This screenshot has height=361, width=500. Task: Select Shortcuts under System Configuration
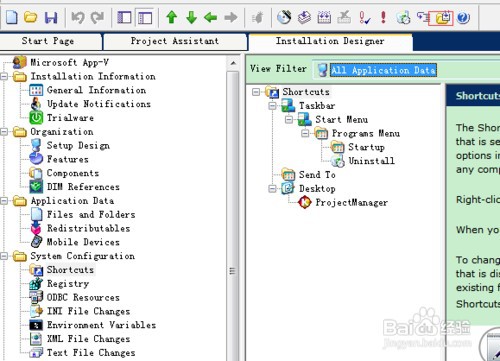pyautogui.click(x=70, y=270)
